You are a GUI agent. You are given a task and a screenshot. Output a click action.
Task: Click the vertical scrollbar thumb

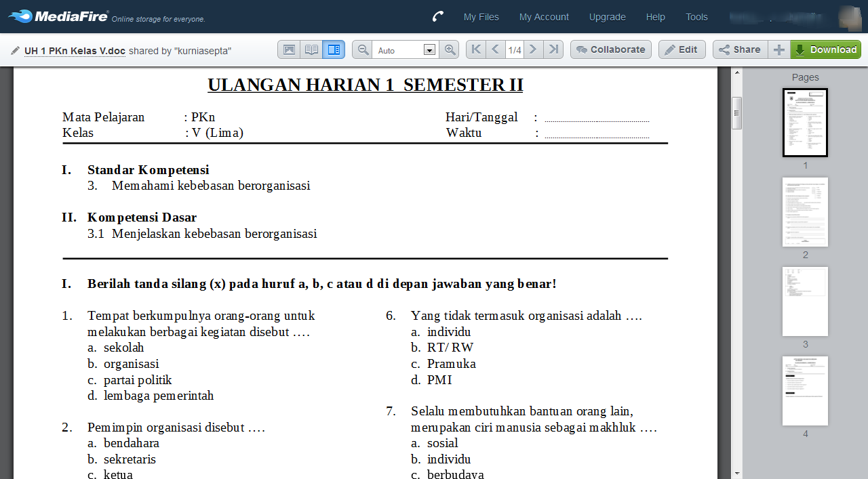pyautogui.click(x=736, y=112)
